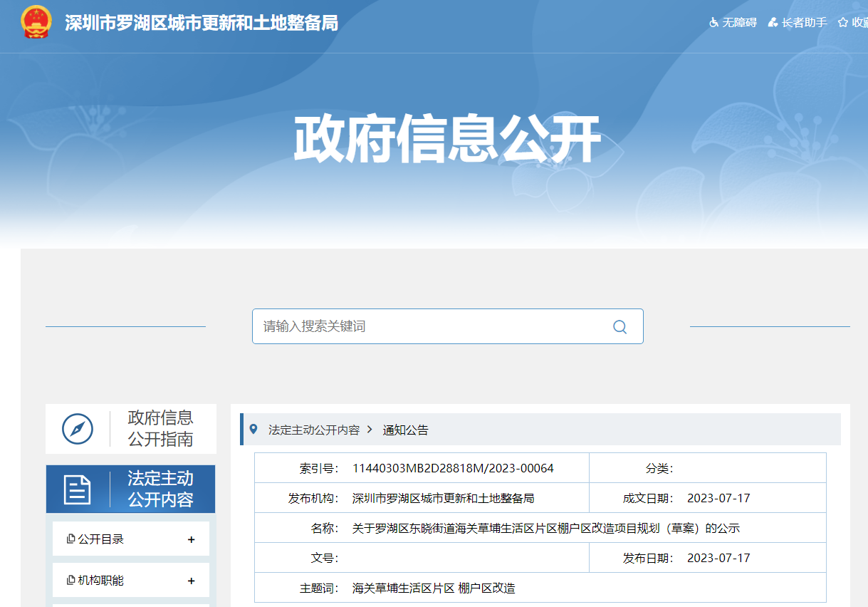Screen dimensions: 868x607
Task: Click the 政府信息公开 banner heading
Action: [447, 139]
